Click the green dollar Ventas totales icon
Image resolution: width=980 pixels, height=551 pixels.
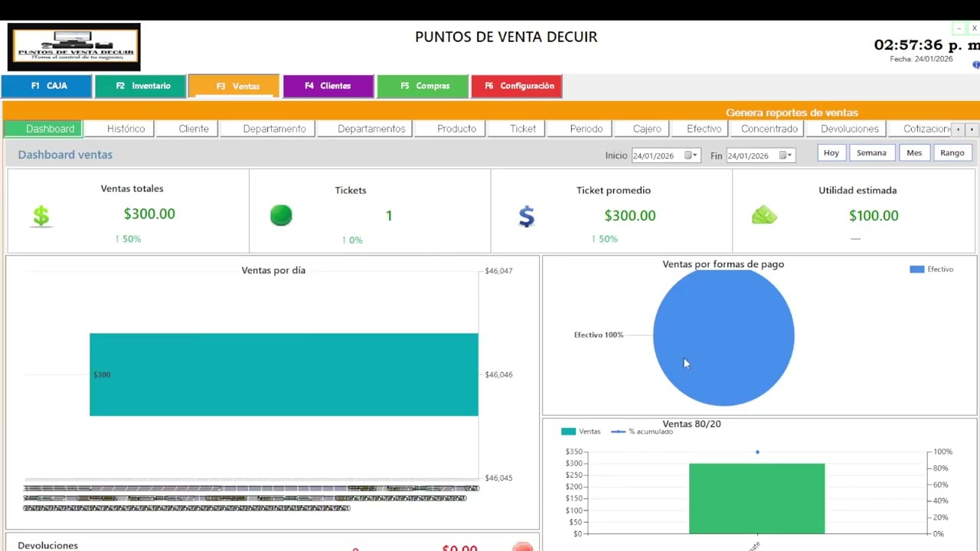pos(41,217)
